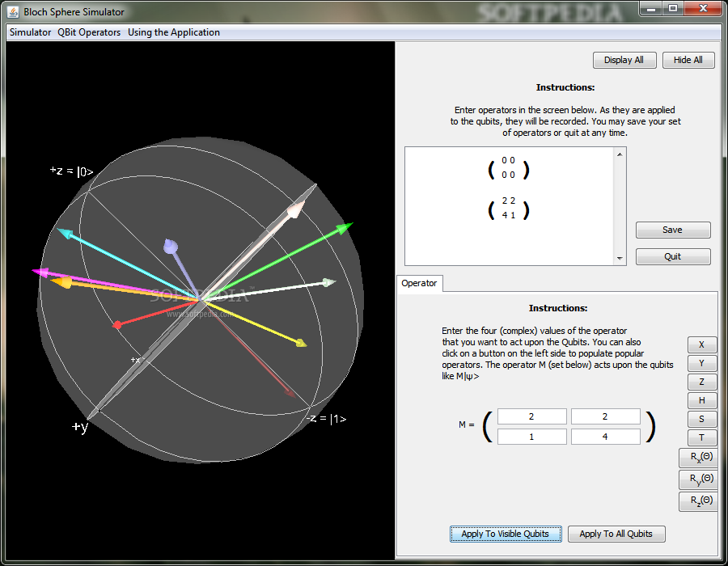Click the lavender qubit arrow head

(x=171, y=246)
